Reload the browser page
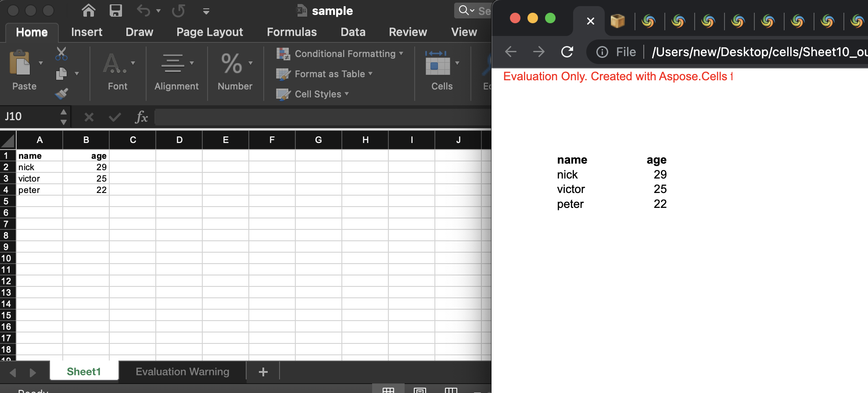This screenshot has width=868, height=393. point(567,52)
